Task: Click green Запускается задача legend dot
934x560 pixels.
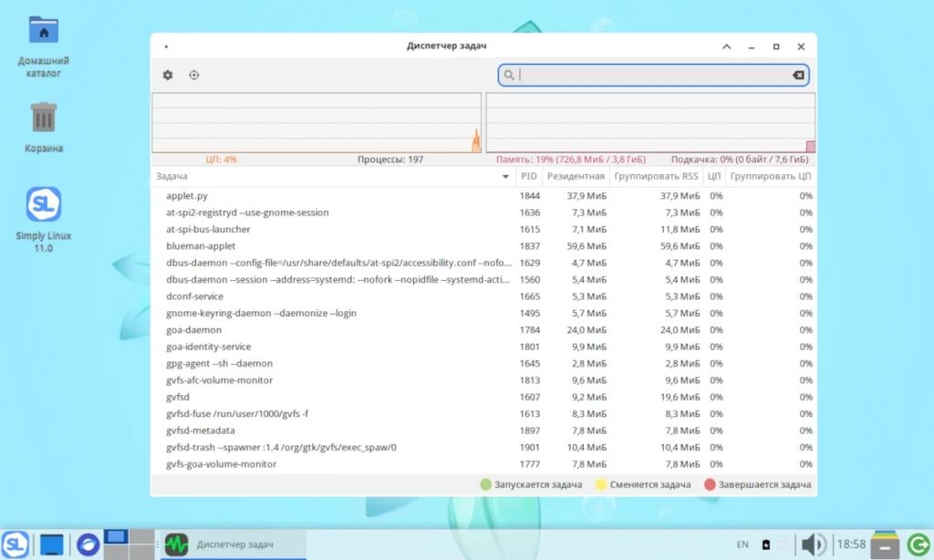Action: (485, 485)
